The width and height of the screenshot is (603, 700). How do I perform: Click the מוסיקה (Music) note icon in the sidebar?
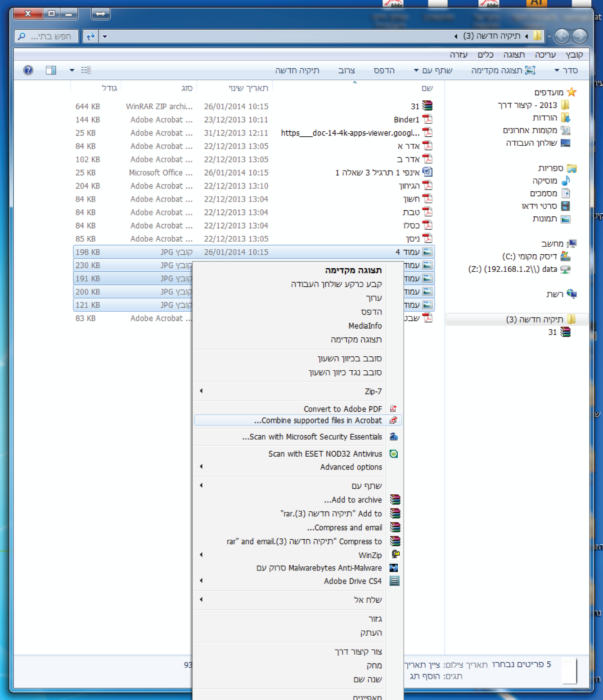[x=566, y=181]
